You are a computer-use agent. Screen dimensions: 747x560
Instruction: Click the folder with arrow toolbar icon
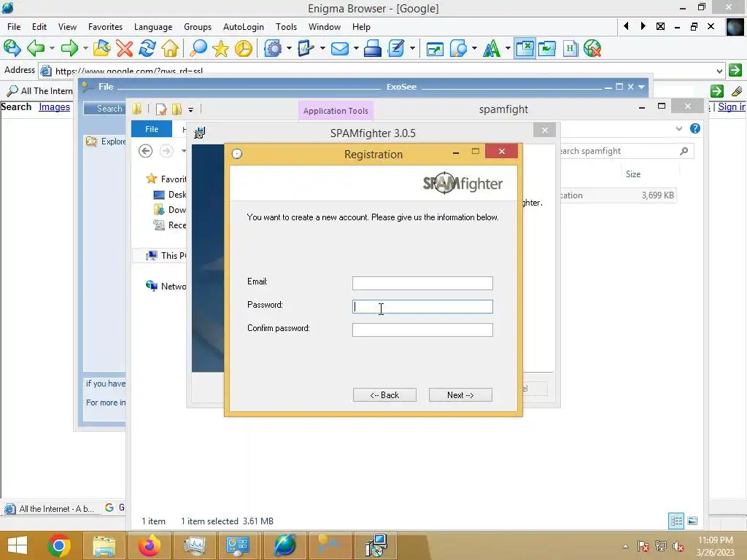tap(101, 48)
